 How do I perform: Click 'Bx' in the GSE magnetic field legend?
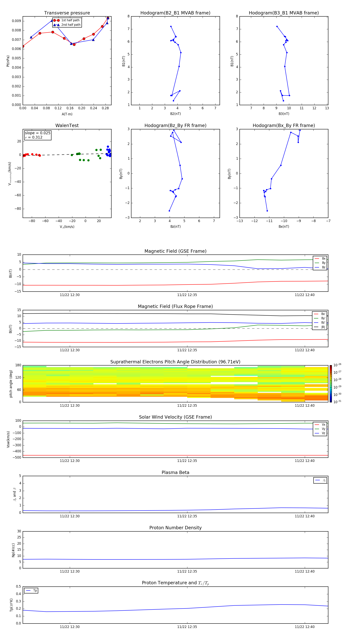(x=324, y=259)
